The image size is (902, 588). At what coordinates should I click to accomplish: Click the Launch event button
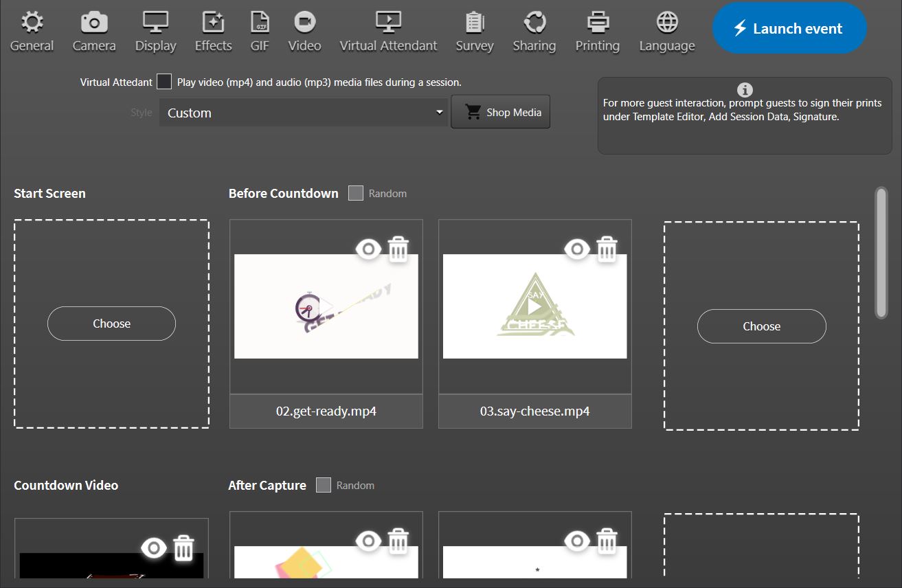(x=789, y=28)
